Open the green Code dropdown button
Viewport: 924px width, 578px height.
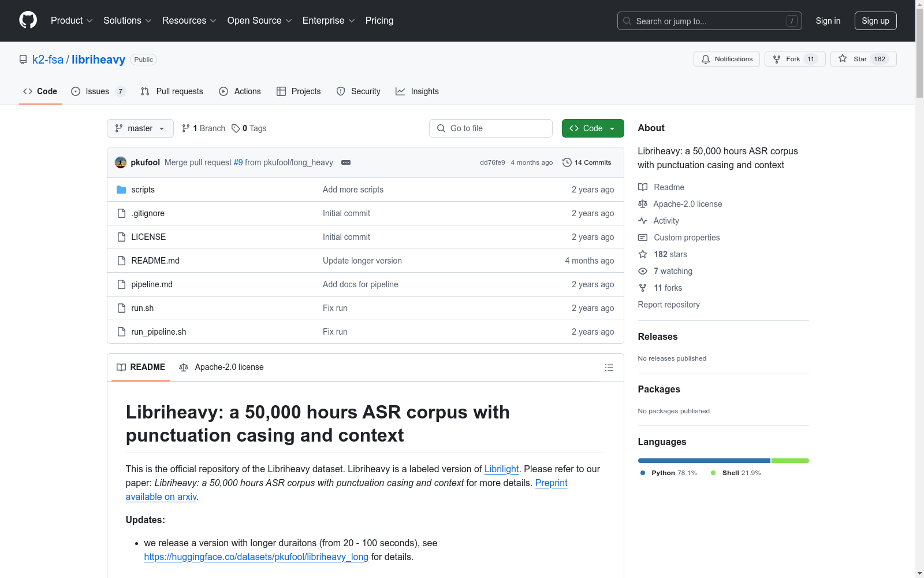(593, 128)
